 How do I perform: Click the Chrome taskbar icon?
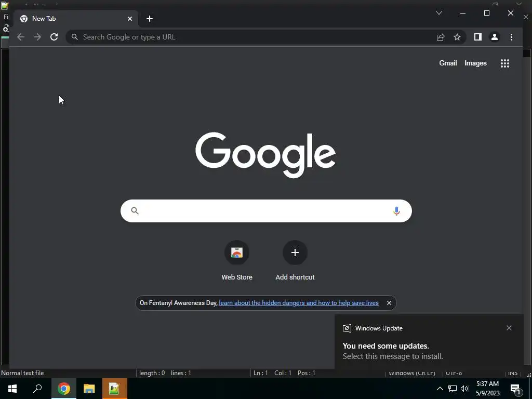pyautogui.click(x=63, y=389)
